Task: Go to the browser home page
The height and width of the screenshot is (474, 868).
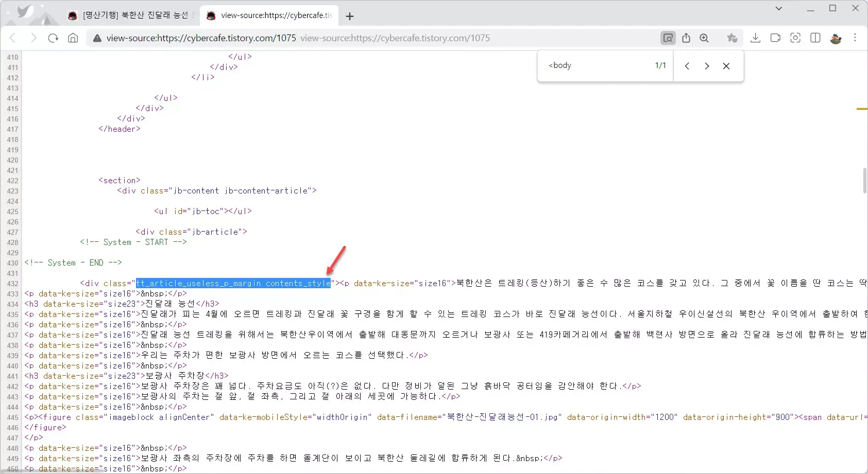Action: [73, 38]
